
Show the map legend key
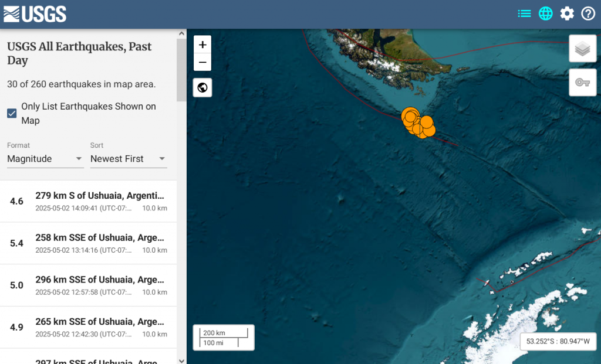click(583, 82)
